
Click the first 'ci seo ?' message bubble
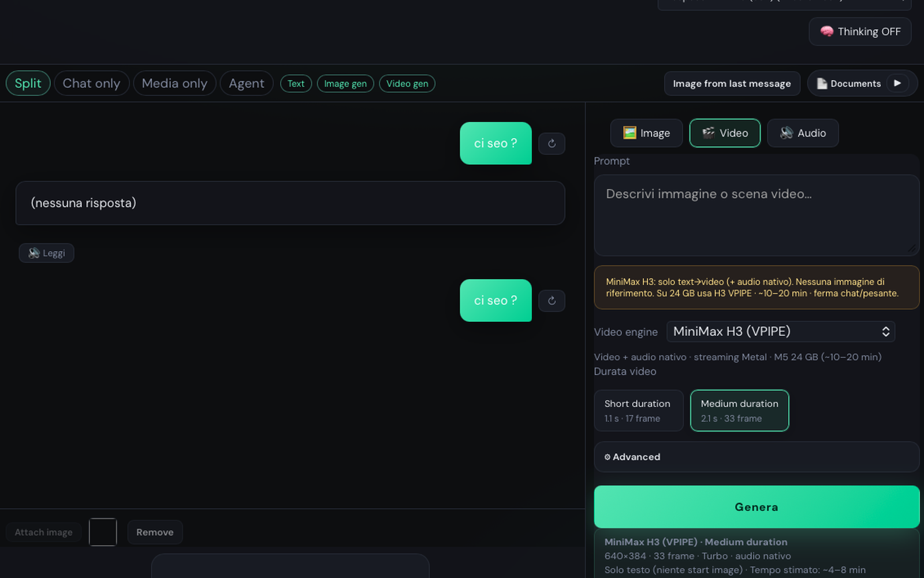tap(495, 143)
